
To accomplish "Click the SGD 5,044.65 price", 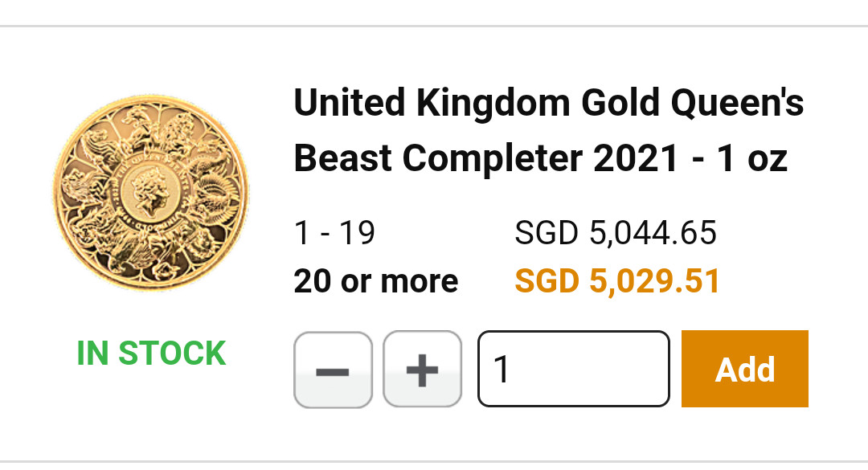I will tap(616, 234).
